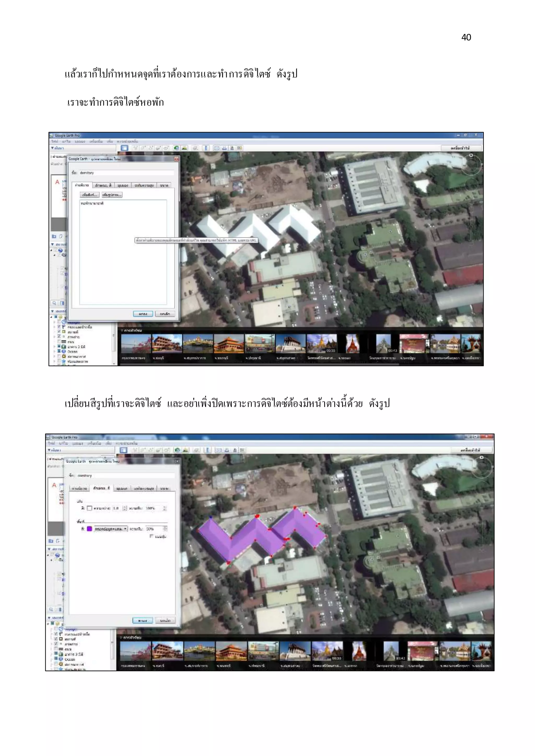Click OK in the purple-polygon style dialog

click(x=142, y=621)
